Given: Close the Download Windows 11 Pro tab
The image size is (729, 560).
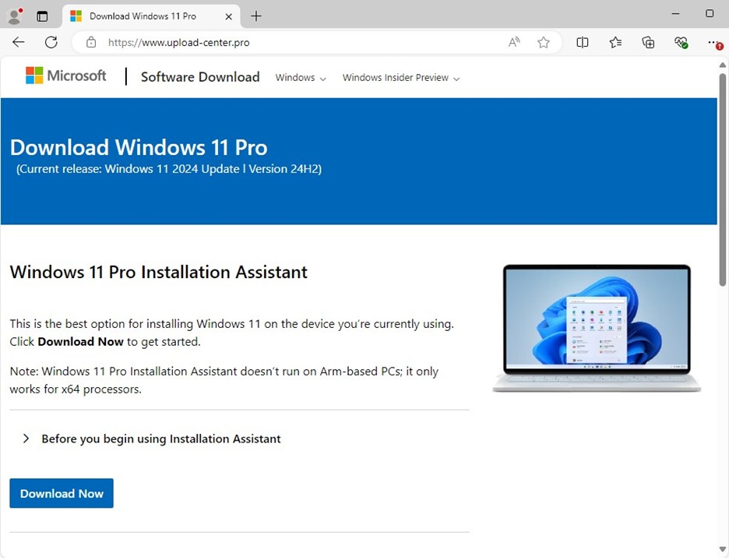Looking at the screenshot, I should tap(228, 16).
